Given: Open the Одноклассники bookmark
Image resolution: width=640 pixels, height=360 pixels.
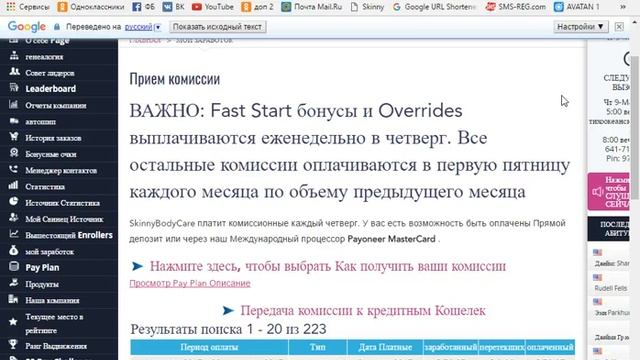Looking at the screenshot, I should [x=91, y=7].
